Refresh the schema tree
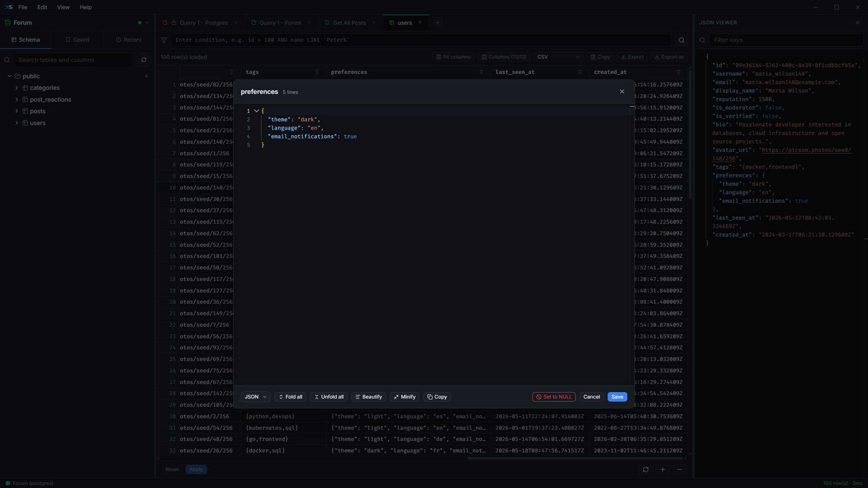Image resolution: width=868 pixels, height=488 pixels. tap(144, 60)
